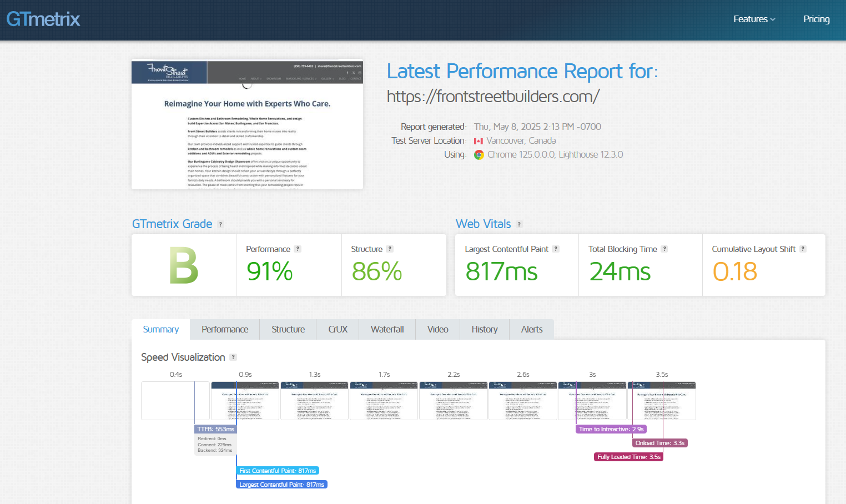
Task: Click the 24ms Total Blocking Time value
Action: (620, 271)
